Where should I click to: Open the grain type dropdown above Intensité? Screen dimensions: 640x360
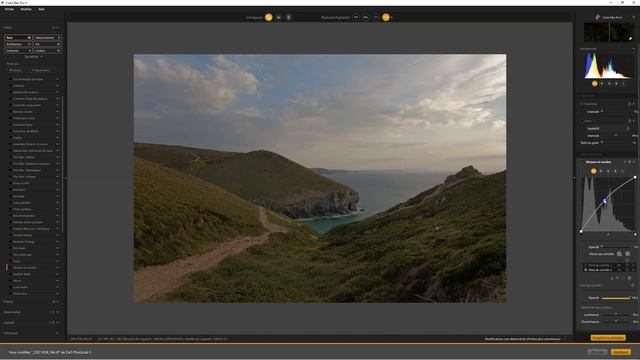point(608,128)
